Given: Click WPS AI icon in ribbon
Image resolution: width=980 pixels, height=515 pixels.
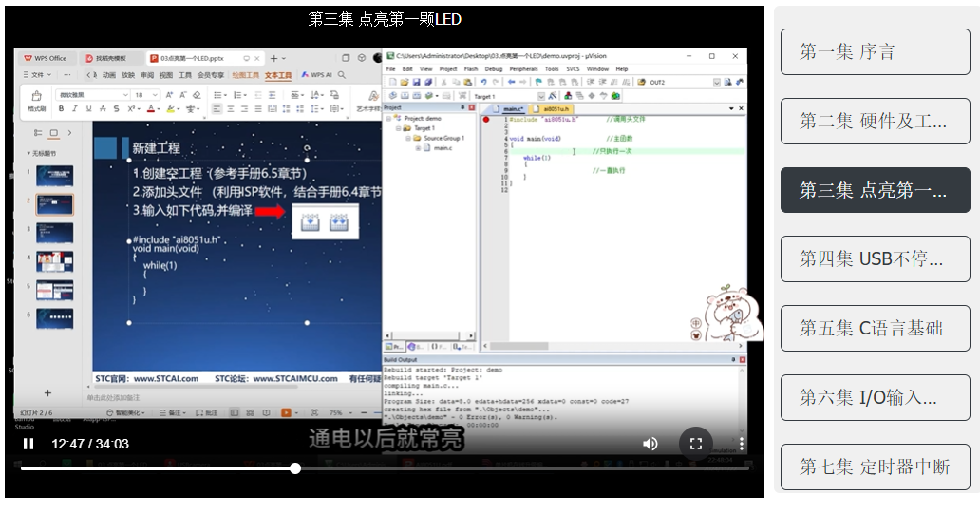Looking at the screenshot, I should pyautogui.click(x=317, y=74).
